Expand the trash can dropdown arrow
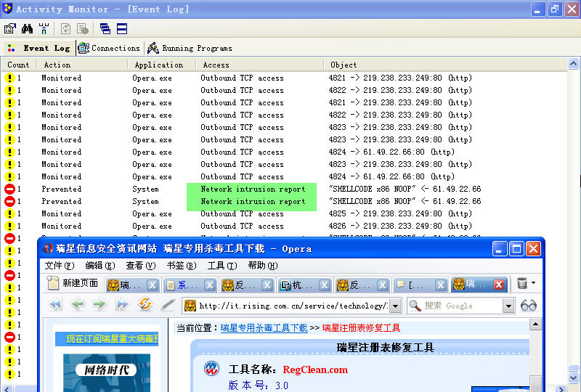 (533, 282)
